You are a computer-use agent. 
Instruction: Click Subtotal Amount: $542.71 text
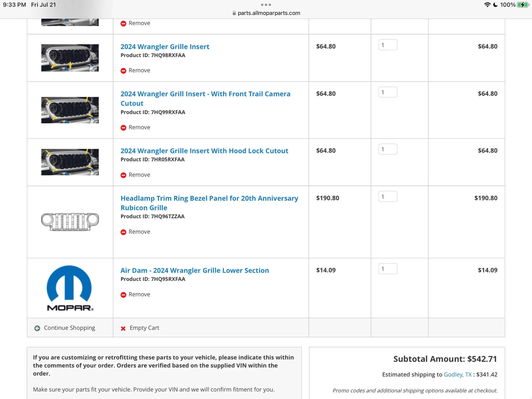[x=445, y=359]
